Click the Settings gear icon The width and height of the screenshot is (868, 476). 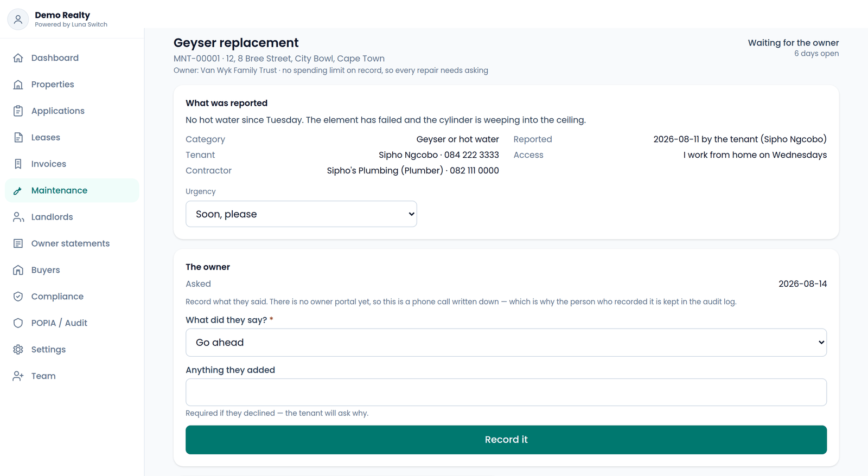[18, 350]
